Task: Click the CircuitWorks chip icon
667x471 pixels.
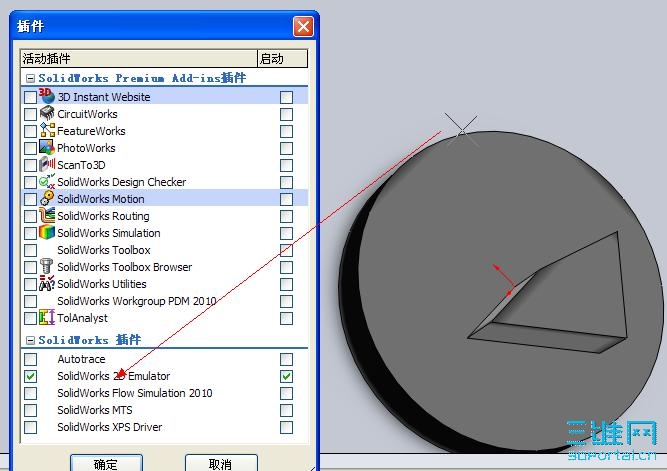Action: coord(47,114)
